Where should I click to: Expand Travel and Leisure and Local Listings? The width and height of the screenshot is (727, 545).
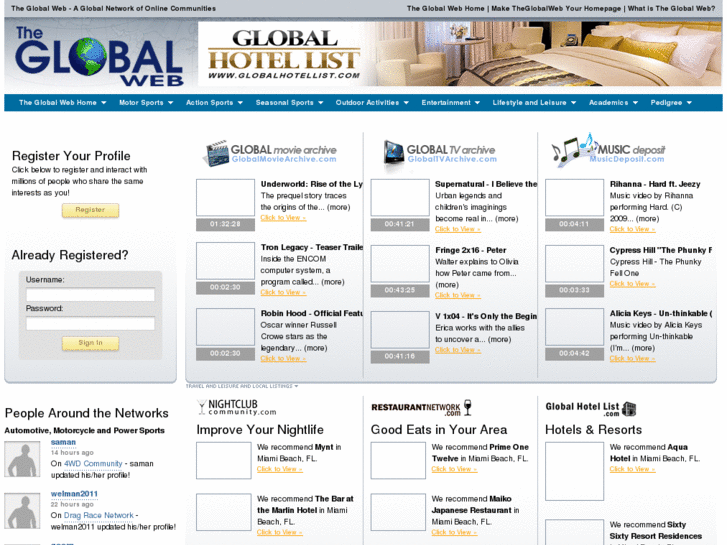click(242, 386)
